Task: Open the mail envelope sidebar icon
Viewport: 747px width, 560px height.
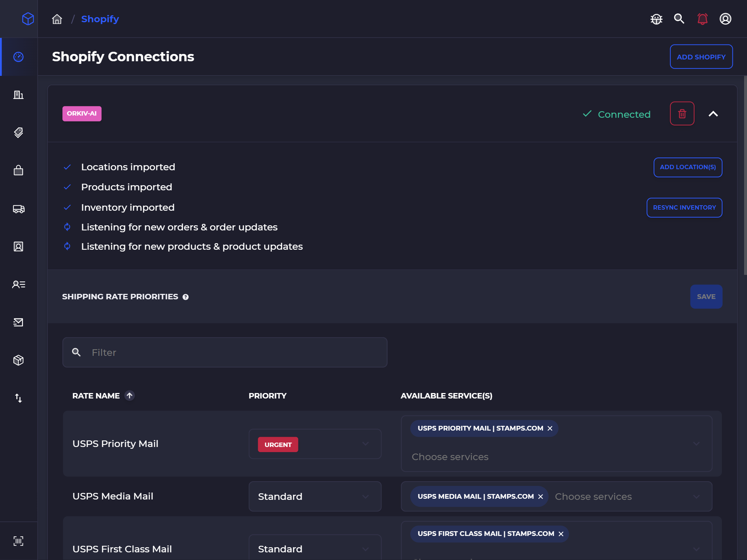Action: pyautogui.click(x=19, y=322)
